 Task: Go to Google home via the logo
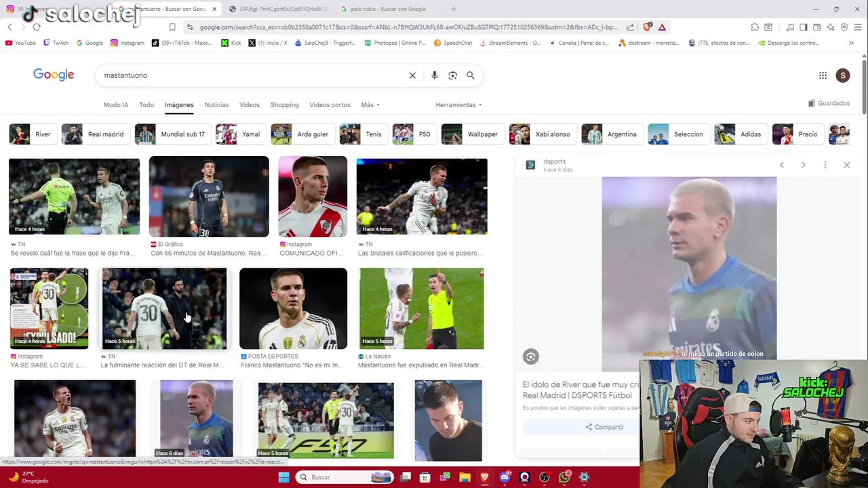(x=54, y=75)
